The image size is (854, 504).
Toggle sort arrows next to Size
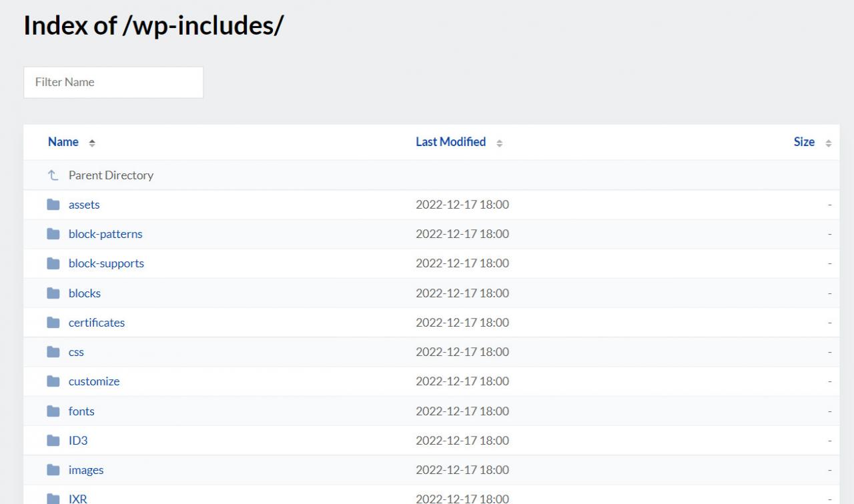click(829, 143)
